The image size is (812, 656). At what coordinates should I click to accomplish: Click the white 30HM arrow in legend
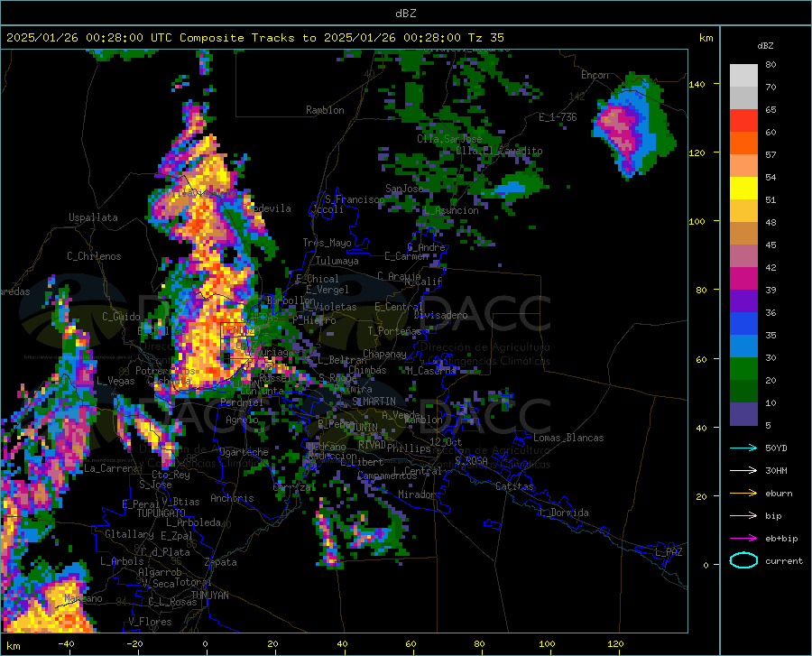tap(743, 471)
